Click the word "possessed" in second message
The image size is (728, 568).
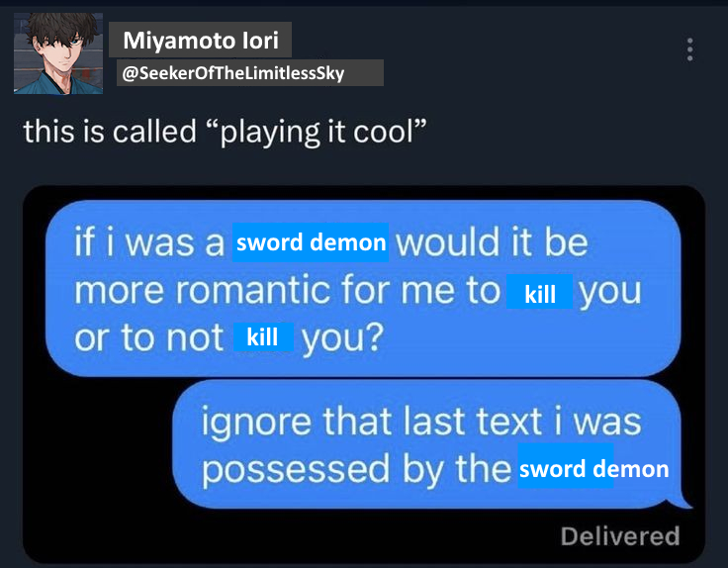(x=295, y=469)
